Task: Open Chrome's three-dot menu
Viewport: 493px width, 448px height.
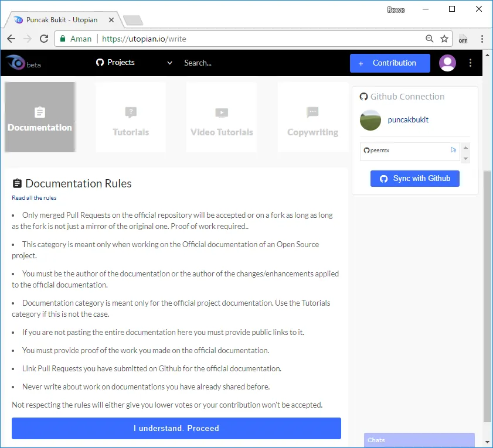Action: 482,39
